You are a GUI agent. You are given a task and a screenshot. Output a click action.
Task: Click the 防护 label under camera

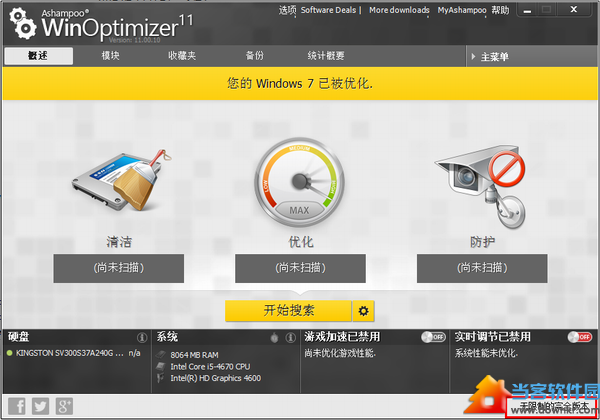(x=483, y=242)
